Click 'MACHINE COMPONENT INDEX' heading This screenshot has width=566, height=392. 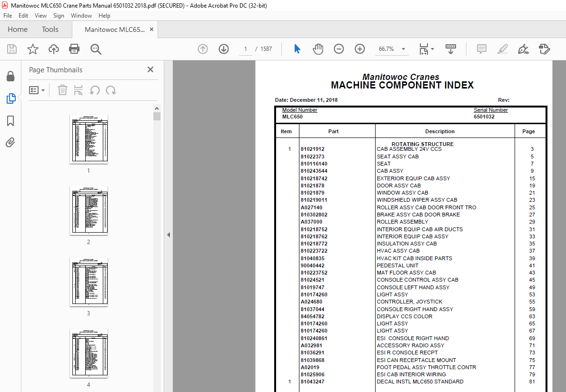click(402, 85)
